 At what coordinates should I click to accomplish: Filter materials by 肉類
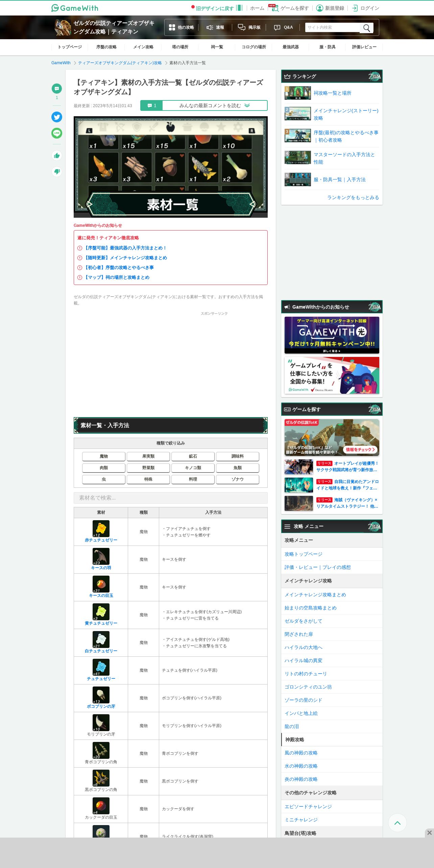(x=104, y=468)
